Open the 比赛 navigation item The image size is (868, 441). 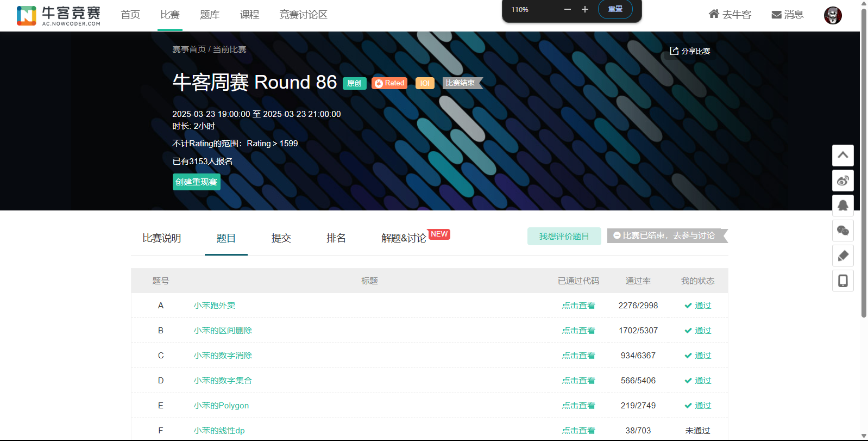click(170, 15)
